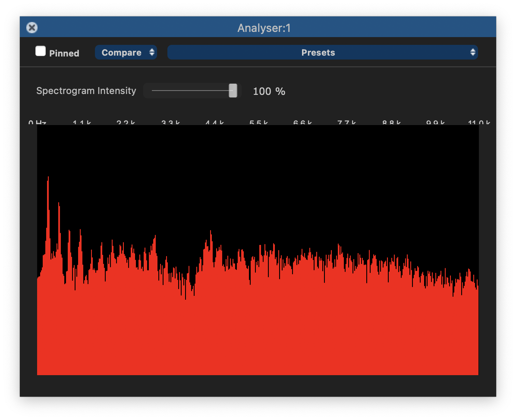Click the 11.0k frequency axis label
Image resolution: width=516 pixels, height=420 pixels.
[x=479, y=123]
